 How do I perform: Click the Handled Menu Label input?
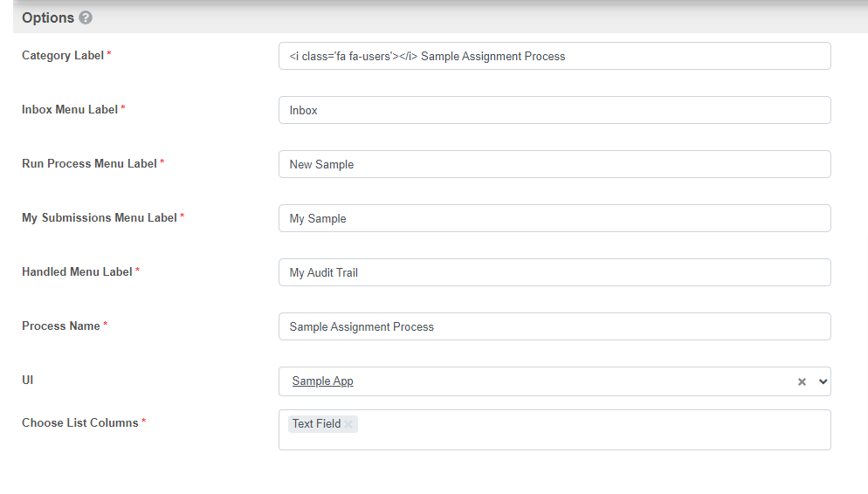555,272
